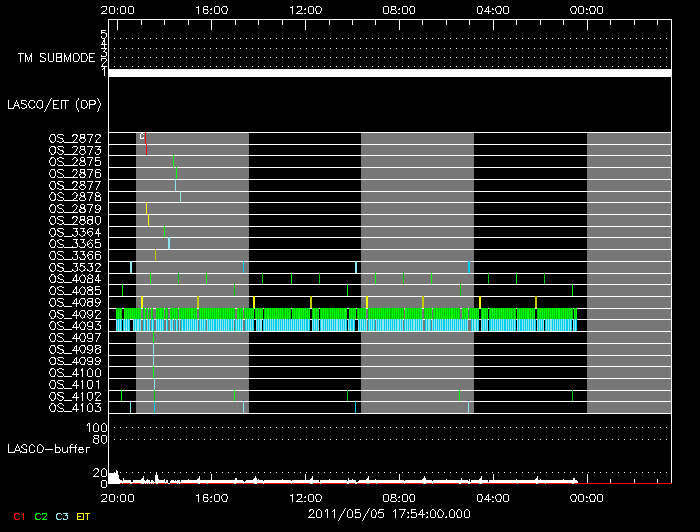The width and height of the screenshot is (700, 532).
Task: Click the OS_2873 row label
Action: 75,150
